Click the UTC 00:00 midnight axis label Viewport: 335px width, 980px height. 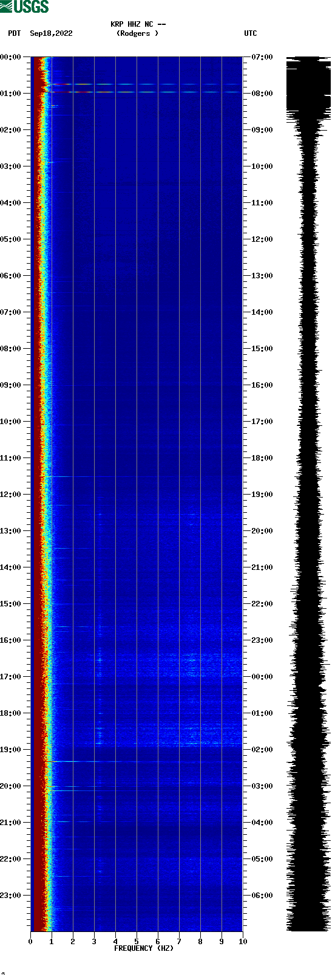click(x=262, y=677)
